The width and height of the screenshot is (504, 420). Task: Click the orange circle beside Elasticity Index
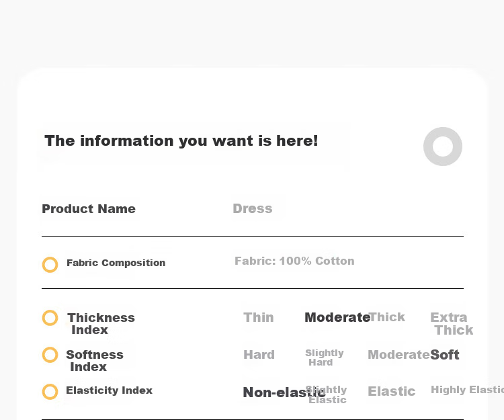click(x=50, y=392)
